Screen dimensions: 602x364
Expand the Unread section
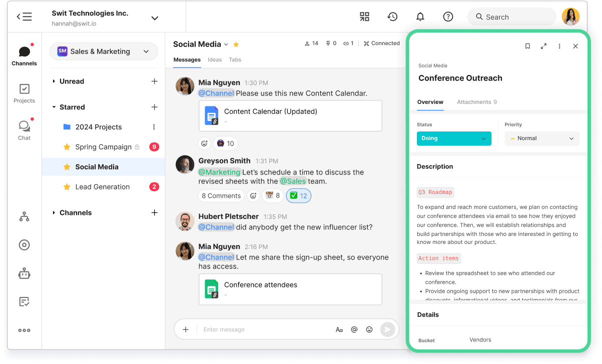(x=54, y=81)
